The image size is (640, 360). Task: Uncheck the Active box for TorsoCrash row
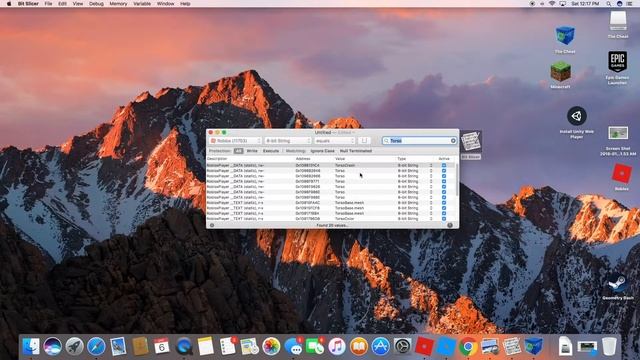(x=444, y=165)
